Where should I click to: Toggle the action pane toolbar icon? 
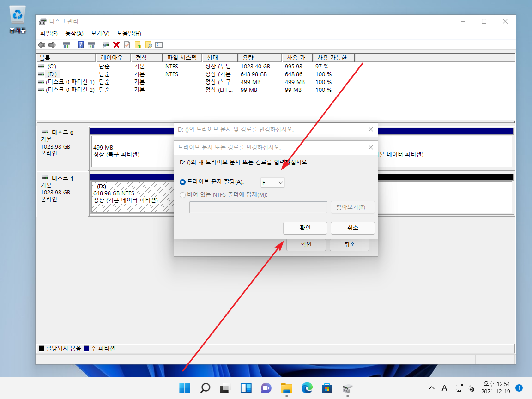pyautogui.click(x=91, y=45)
